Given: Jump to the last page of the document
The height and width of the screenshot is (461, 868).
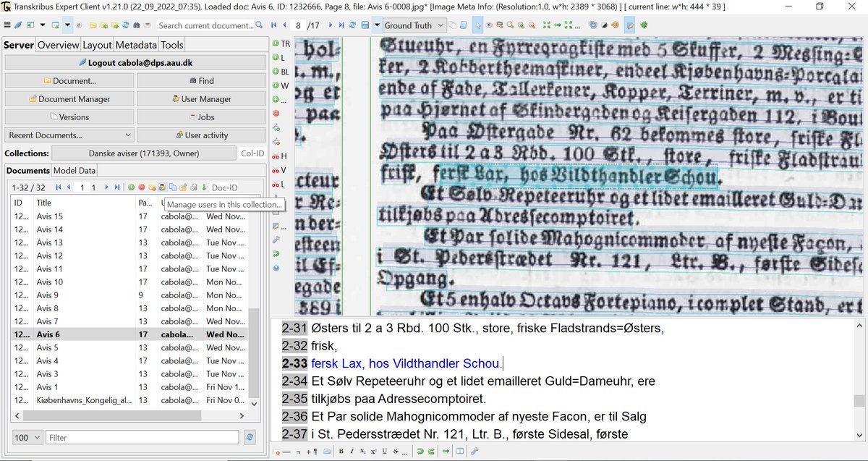Looking at the screenshot, I should [x=341, y=25].
